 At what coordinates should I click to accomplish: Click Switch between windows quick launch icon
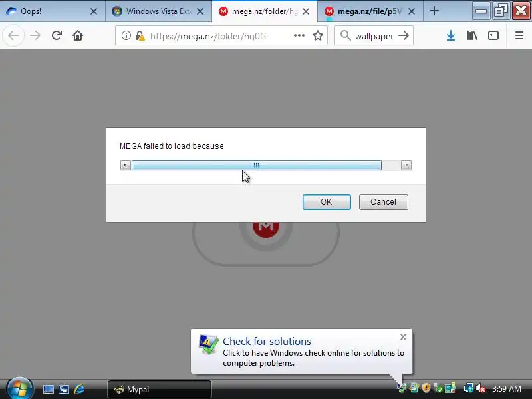(x=63, y=389)
